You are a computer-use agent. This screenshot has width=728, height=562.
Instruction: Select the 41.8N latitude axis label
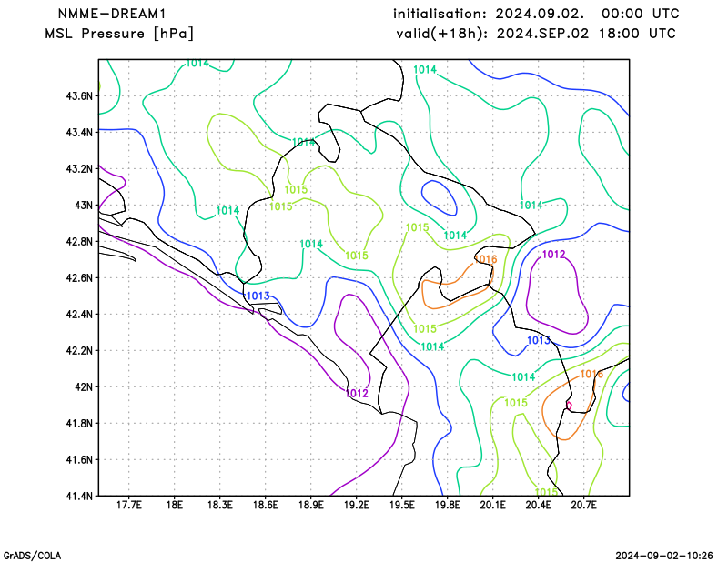(79, 423)
